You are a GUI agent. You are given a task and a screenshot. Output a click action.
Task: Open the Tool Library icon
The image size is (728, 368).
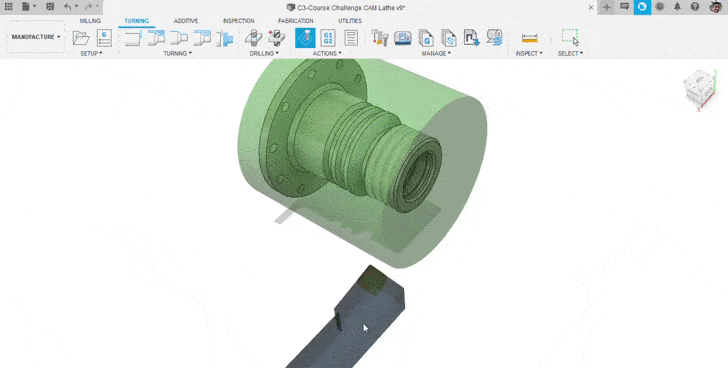pos(380,38)
